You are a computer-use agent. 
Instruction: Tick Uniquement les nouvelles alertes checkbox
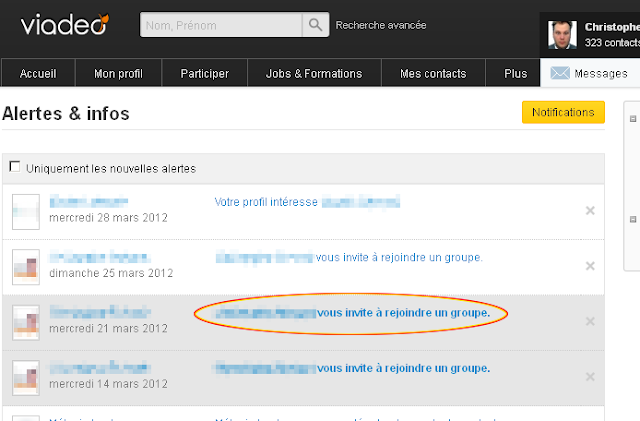point(15,167)
